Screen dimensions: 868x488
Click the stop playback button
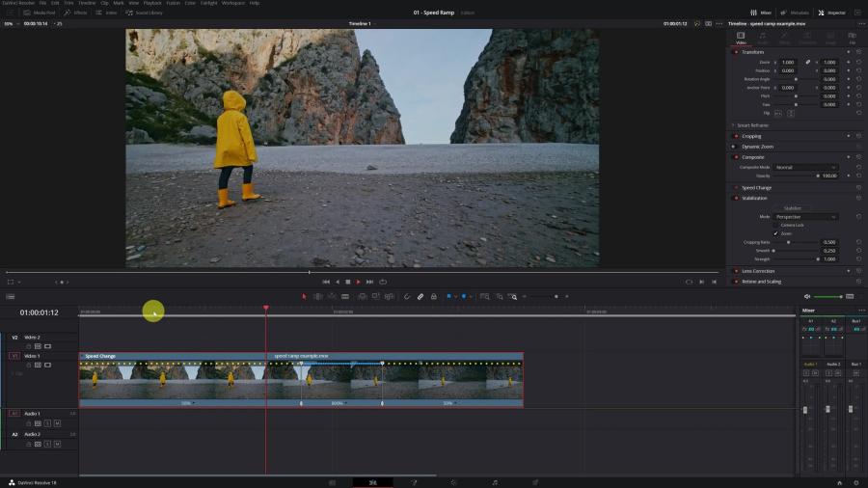pos(347,282)
